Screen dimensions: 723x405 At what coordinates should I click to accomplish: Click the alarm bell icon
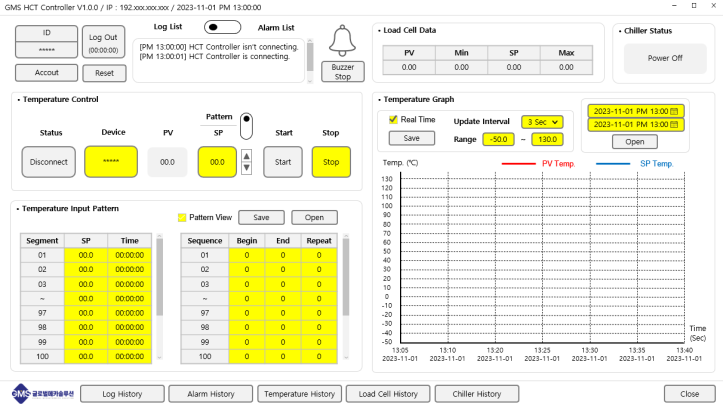click(342, 41)
